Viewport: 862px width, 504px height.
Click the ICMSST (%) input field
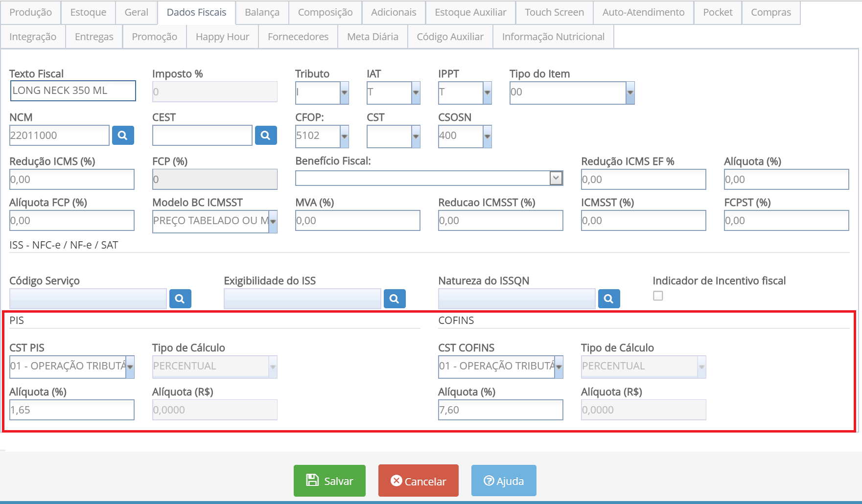click(644, 221)
